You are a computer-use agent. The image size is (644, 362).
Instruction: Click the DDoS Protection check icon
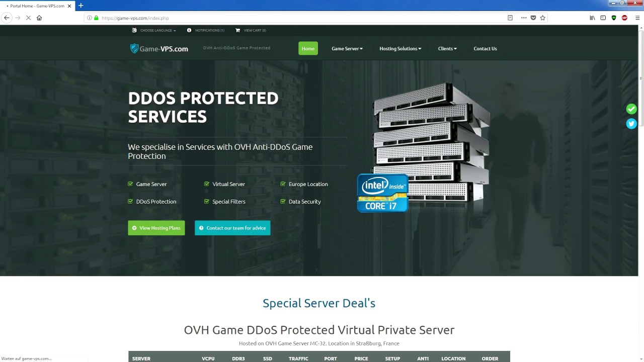(x=130, y=201)
